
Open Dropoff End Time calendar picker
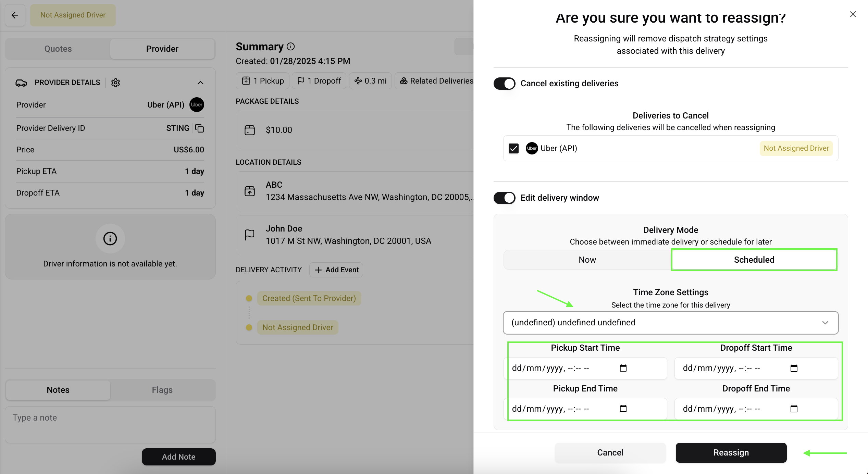tap(794, 409)
